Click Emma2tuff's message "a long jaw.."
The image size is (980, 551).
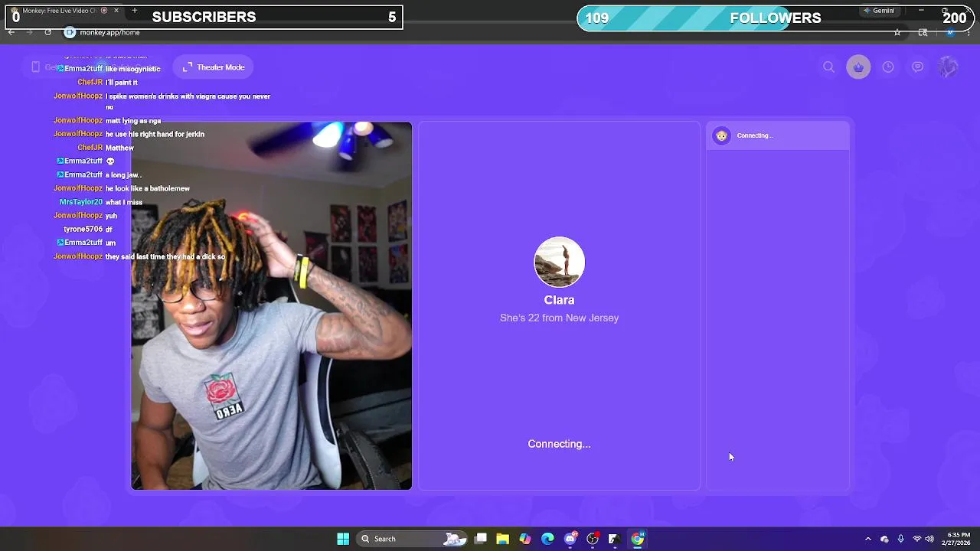123,174
